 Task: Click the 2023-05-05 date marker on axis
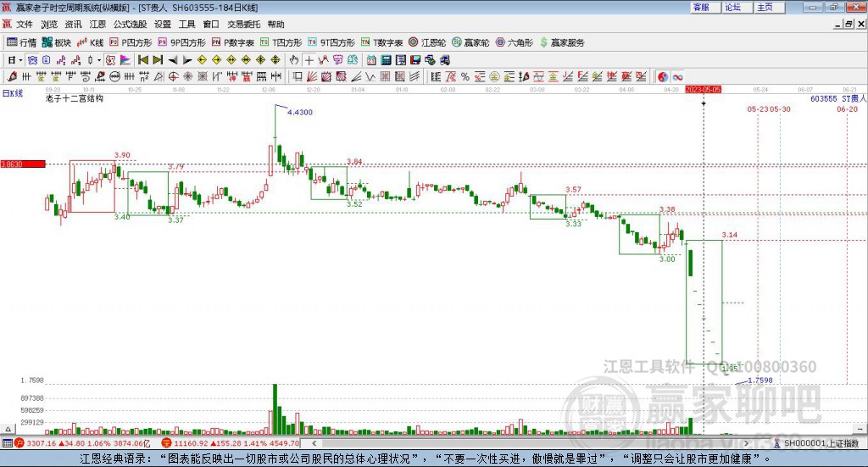[703, 89]
